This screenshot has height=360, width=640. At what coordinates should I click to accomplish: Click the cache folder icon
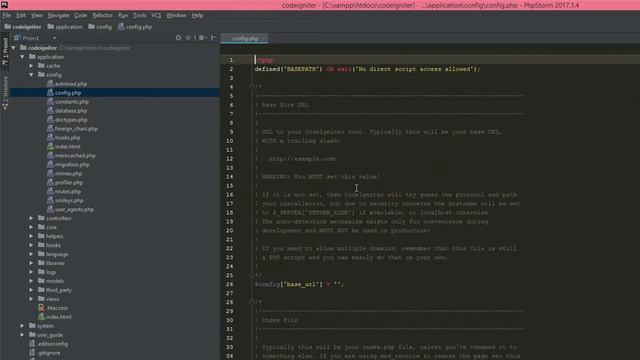41,66
